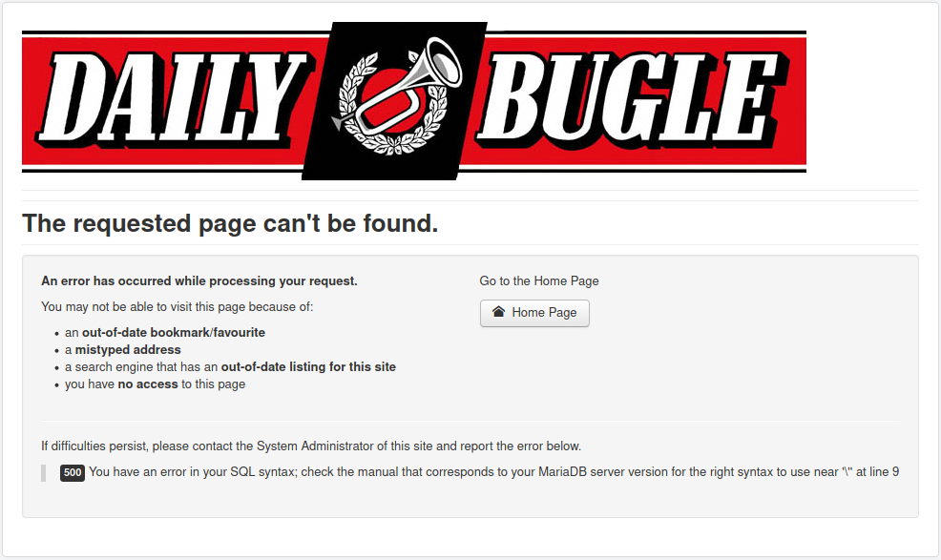Click the SQL syntax error message text
The image size is (941, 560).
point(494,472)
